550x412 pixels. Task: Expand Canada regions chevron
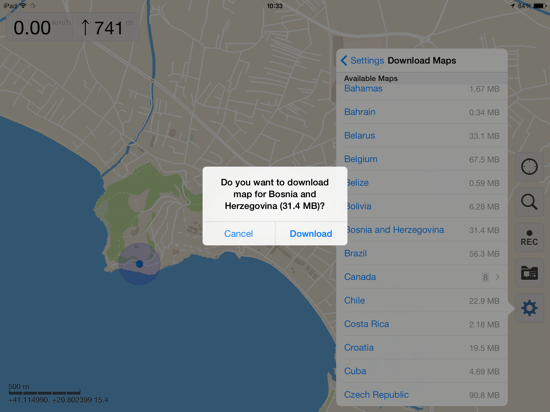pyautogui.click(x=497, y=277)
